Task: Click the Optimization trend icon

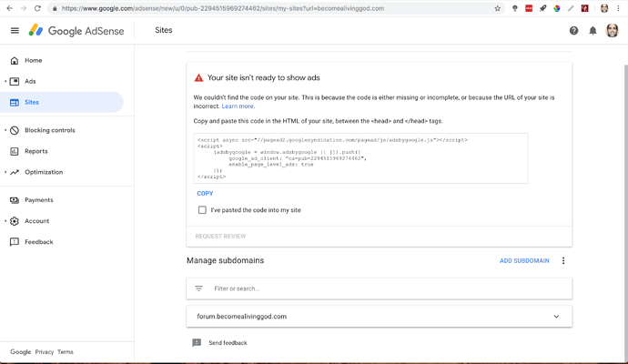Action: pos(15,172)
